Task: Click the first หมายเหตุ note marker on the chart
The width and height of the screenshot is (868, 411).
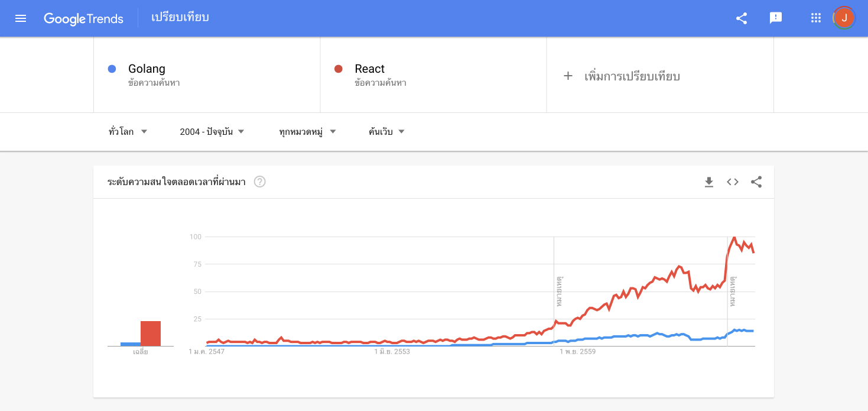Action: [558, 290]
